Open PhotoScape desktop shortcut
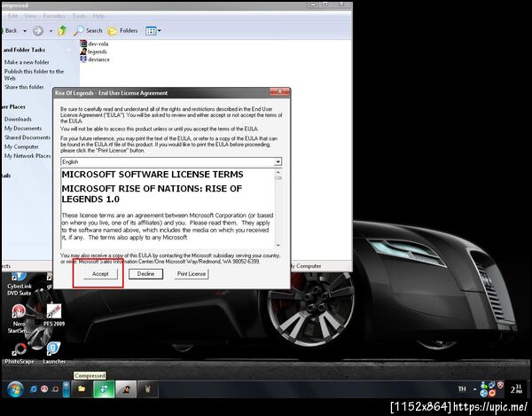This screenshot has width=532, height=416. [20, 353]
